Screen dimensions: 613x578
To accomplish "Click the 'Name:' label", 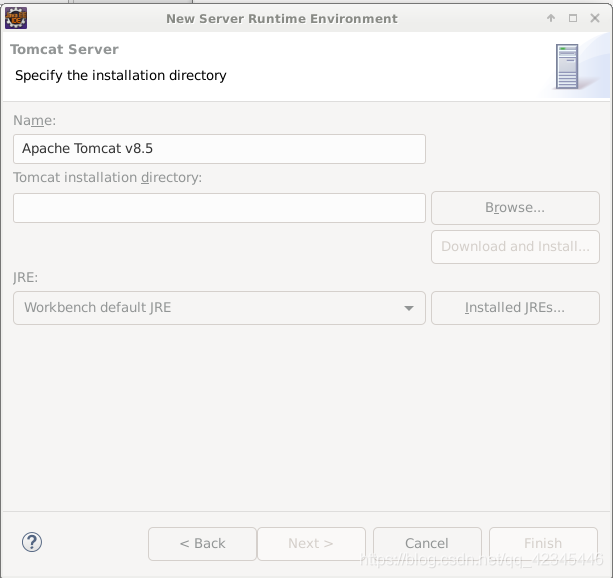I will (x=34, y=120).
